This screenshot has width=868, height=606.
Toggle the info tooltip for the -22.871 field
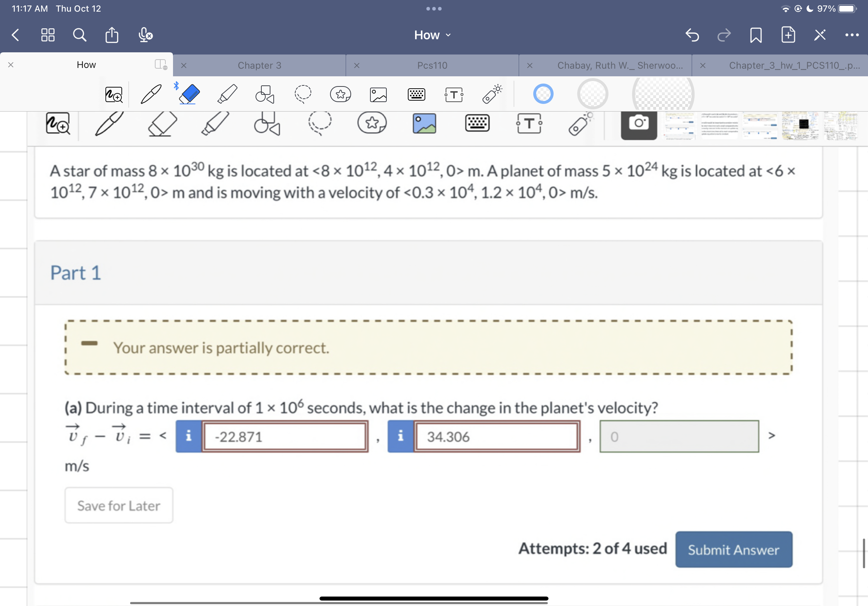point(188,436)
